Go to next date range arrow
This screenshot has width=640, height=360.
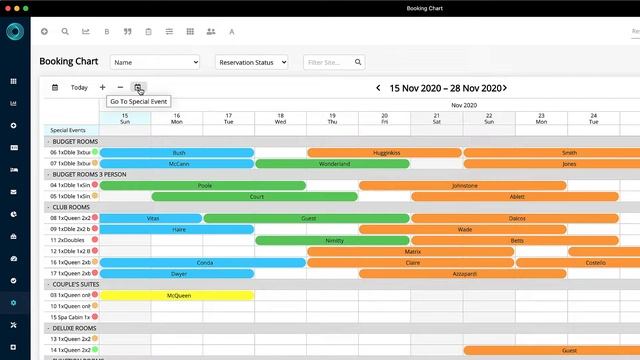point(505,88)
